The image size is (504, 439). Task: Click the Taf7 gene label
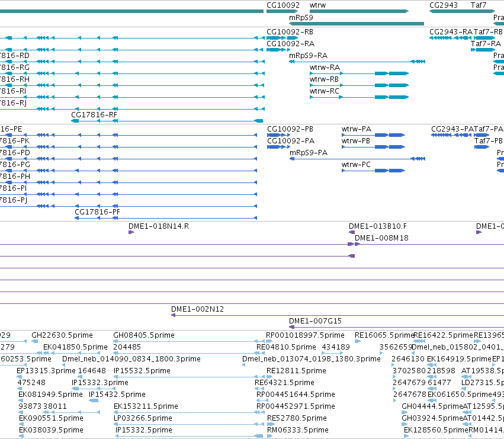[x=479, y=5]
